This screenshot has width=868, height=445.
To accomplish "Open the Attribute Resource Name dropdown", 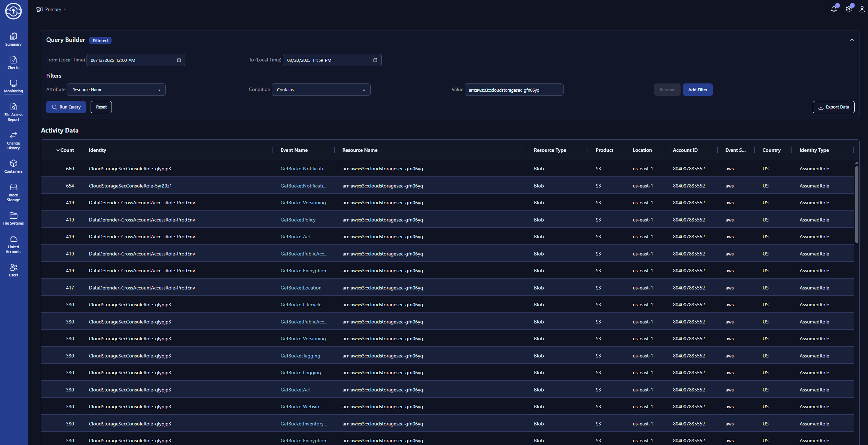I will (116, 90).
